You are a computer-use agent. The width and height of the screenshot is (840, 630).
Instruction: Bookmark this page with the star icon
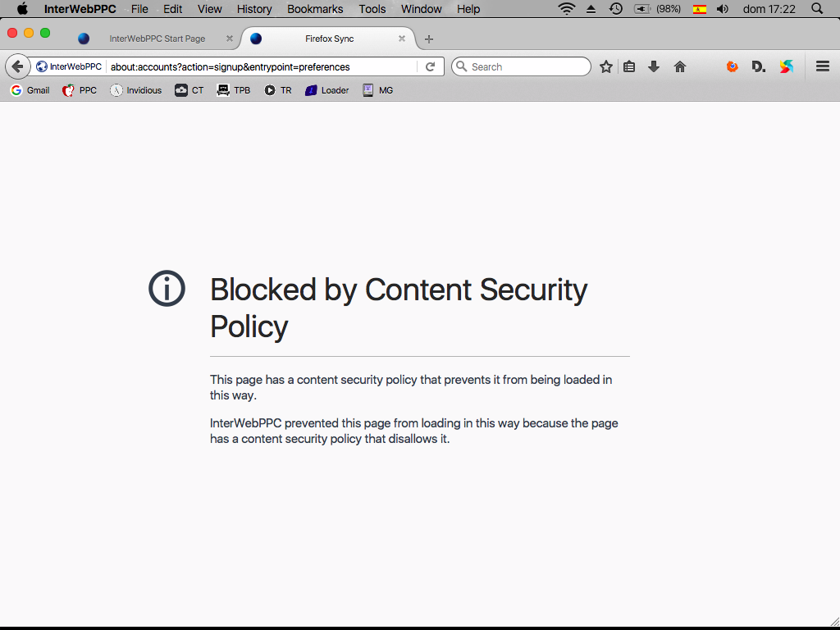606,67
